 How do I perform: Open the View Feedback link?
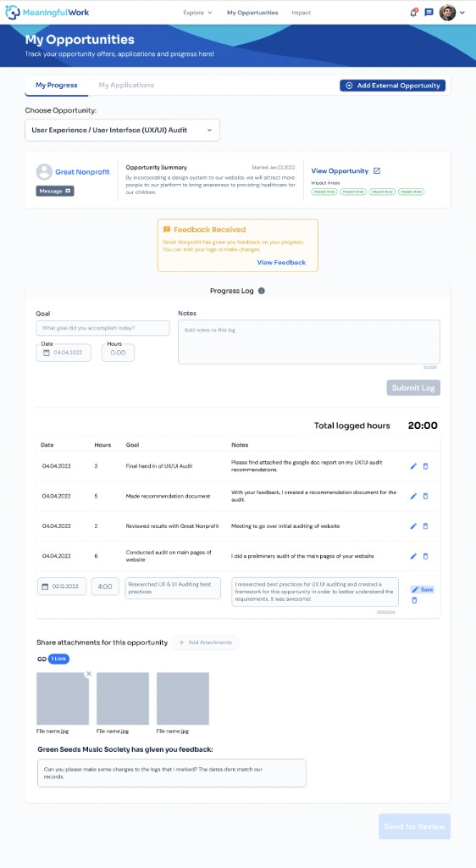click(281, 263)
